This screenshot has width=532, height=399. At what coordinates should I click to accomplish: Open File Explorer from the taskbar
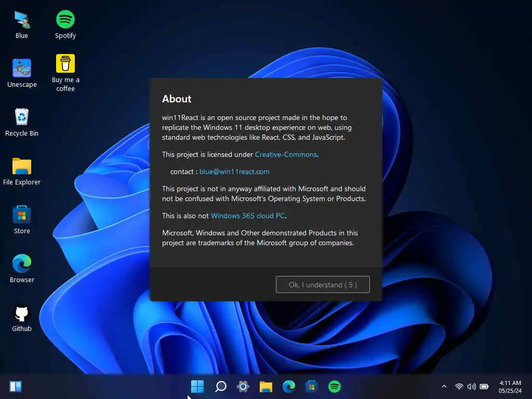pos(265,387)
